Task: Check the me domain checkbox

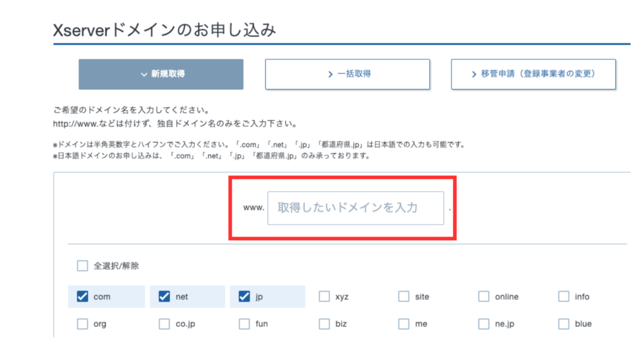Action: [x=404, y=324]
